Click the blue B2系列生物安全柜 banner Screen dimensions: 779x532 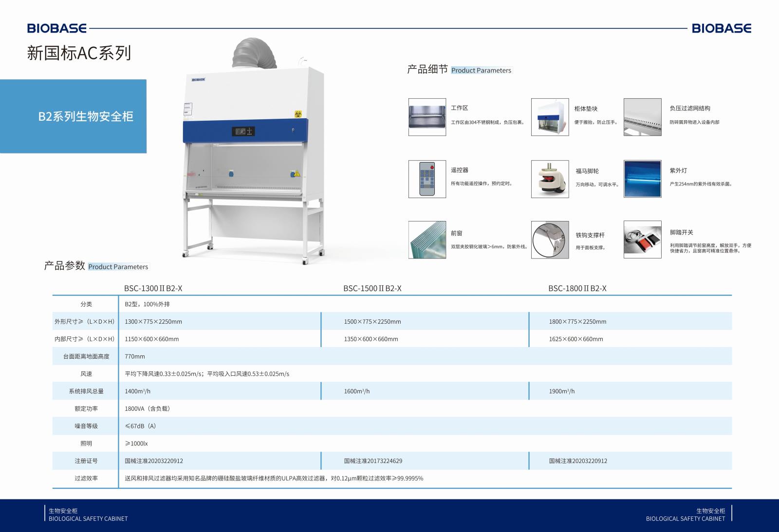click(73, 116)
